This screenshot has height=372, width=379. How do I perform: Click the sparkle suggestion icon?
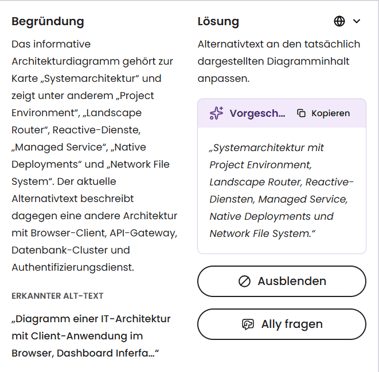[216, 113]
